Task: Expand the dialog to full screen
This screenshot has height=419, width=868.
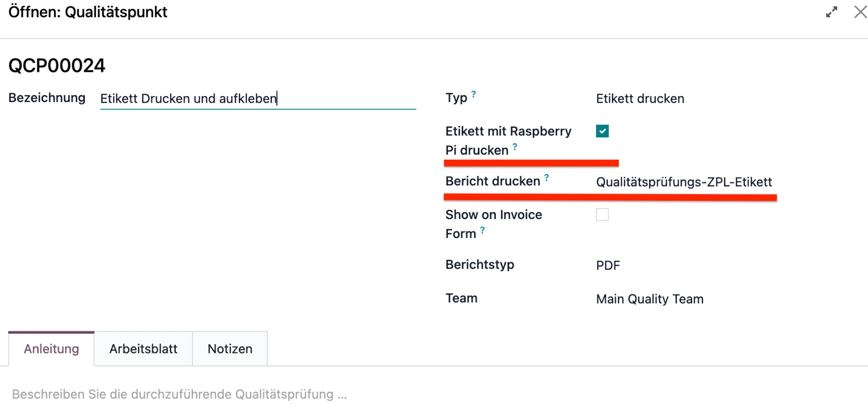Action: coord(831,12)
